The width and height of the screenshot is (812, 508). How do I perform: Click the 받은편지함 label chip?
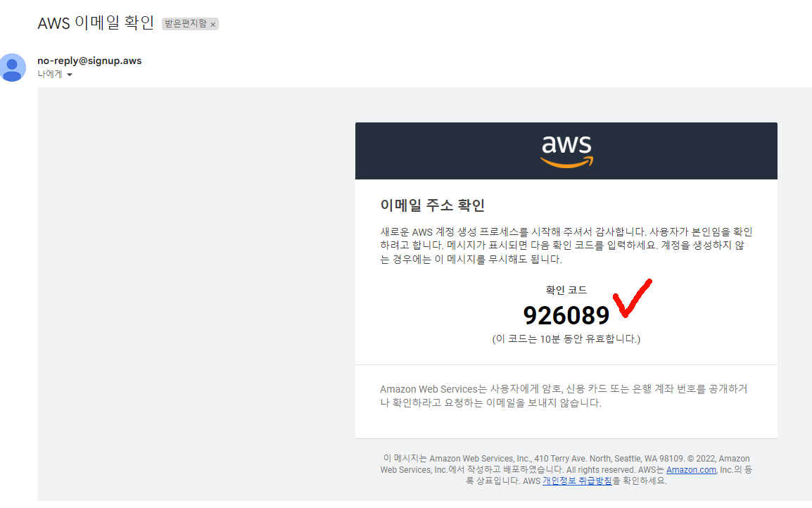click(190, 24)
